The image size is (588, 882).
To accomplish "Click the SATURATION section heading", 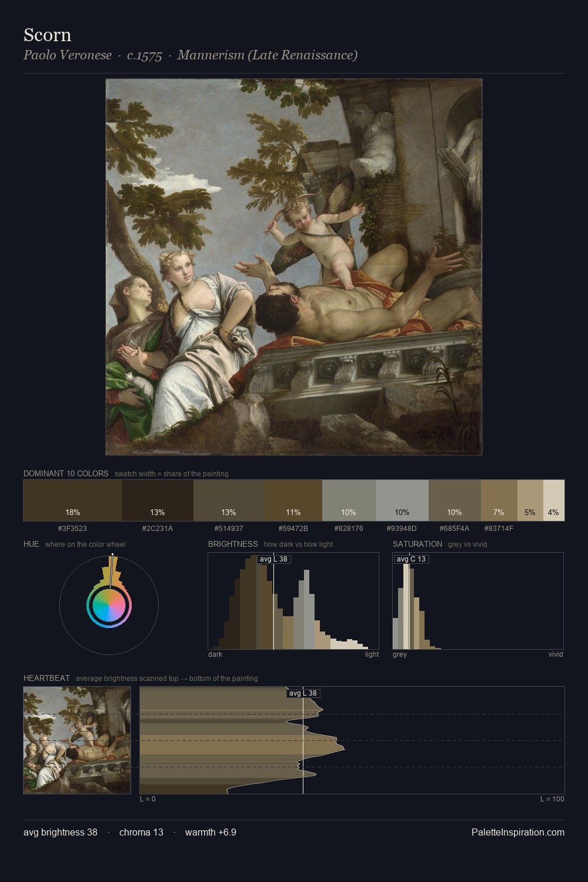I will pyautogui.click(x=417, y=544).
